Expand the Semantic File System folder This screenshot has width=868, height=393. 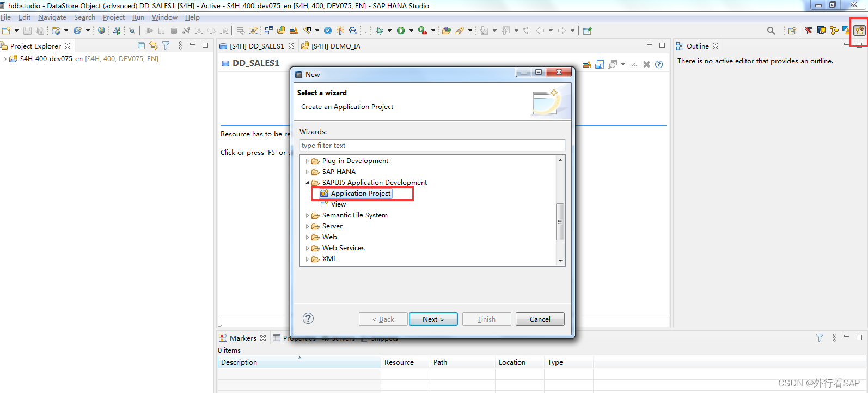coord(307,215)
